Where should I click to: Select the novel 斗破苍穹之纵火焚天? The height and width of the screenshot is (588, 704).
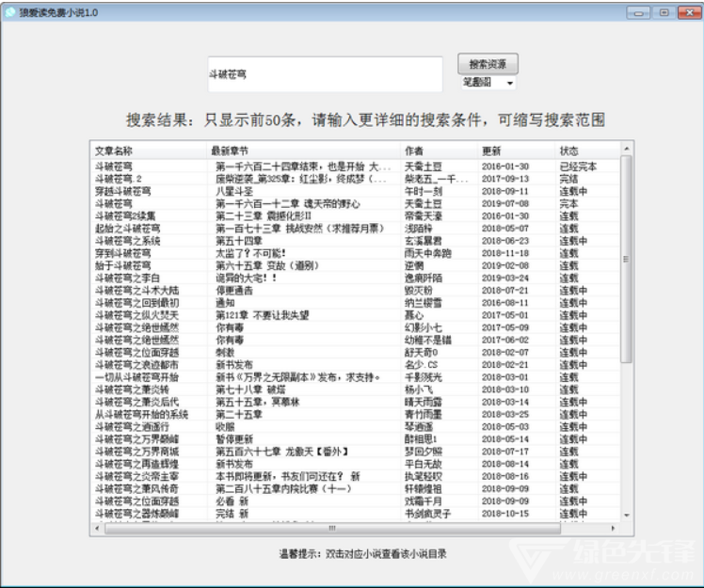click(x=136, y=315)
